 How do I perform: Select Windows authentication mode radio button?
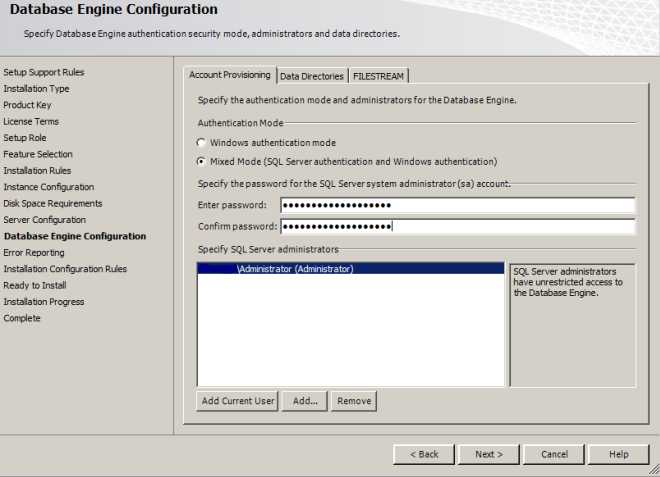(202, 143)
